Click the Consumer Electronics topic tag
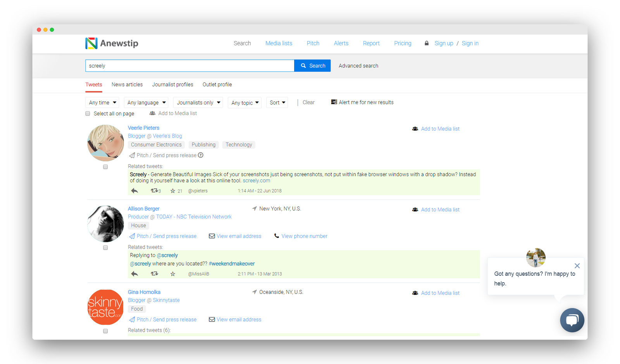Screen dimensions: 620x364 pyautogui.click(x=156, y=145)
